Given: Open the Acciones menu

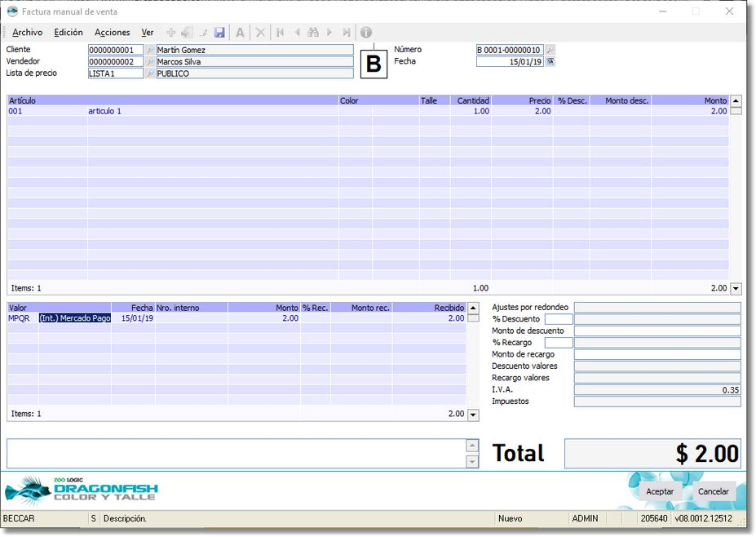Looking at the screenshot, I should [x=113, y=33].
